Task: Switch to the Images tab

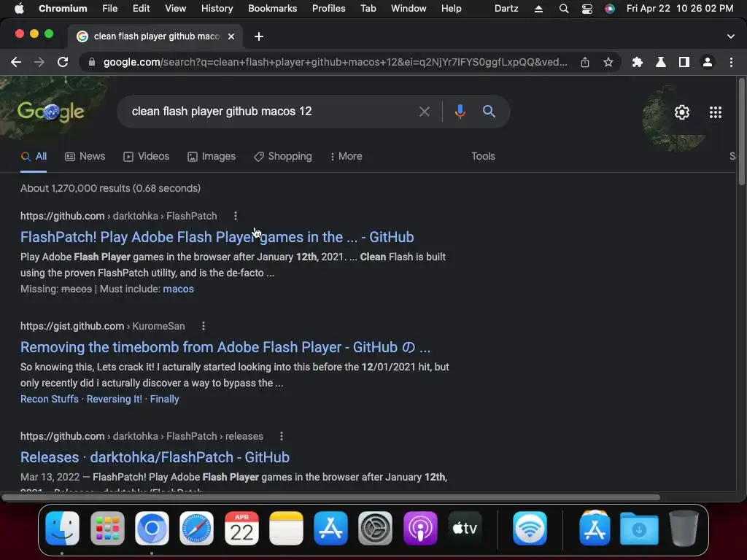Action: (212, 156)
